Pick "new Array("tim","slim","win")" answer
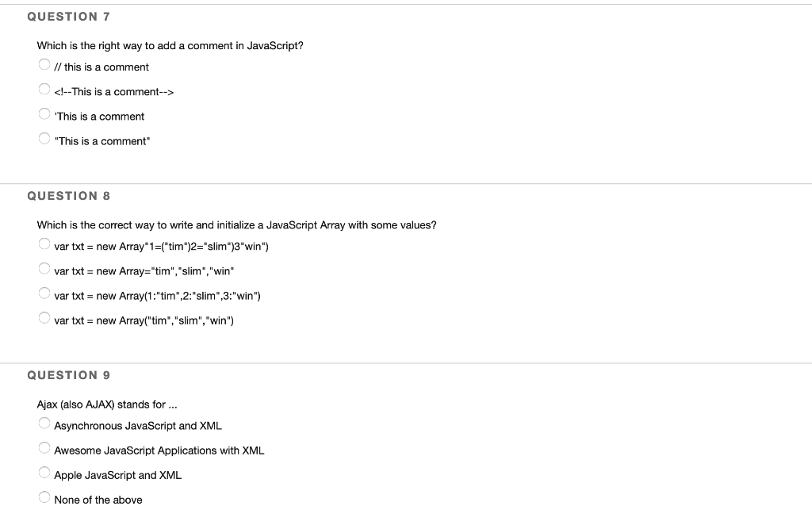812x529 pixels. click(44, 317)
